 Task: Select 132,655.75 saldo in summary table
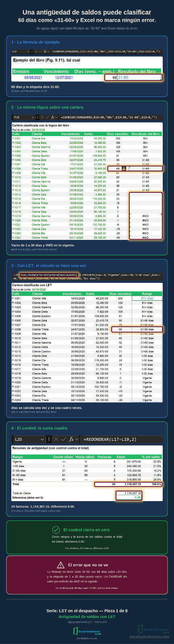(x=134, y=475)
